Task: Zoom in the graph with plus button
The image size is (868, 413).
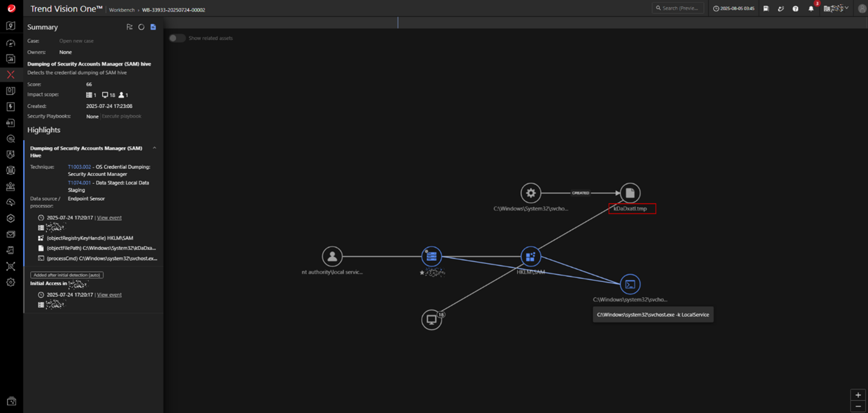Action: pyautogui.click(x=858, y=395)
